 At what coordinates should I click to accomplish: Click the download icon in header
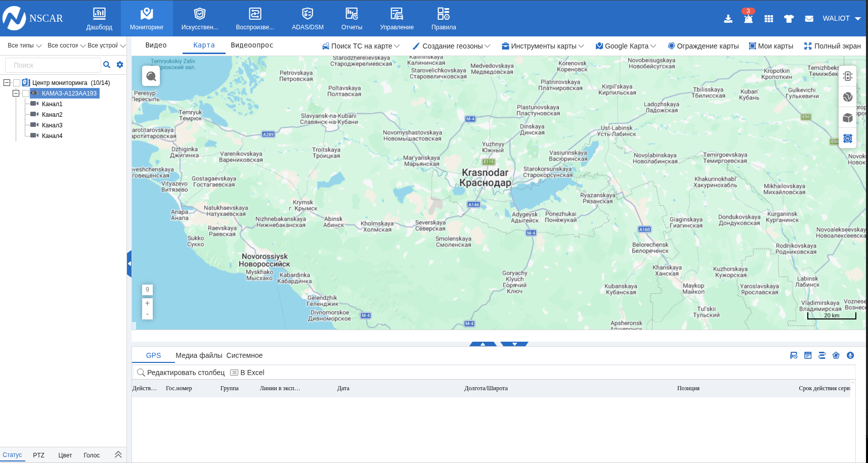728,19
